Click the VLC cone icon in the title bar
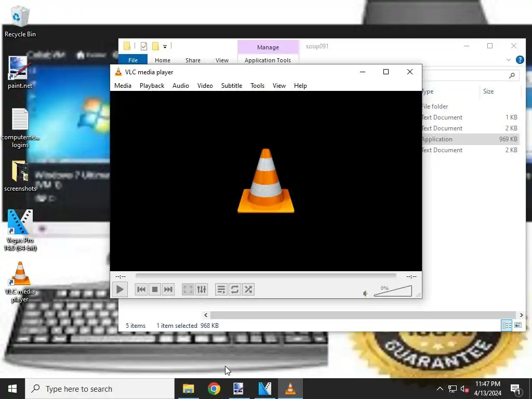The height and width of the screenshot is (399, 532). 118,72
